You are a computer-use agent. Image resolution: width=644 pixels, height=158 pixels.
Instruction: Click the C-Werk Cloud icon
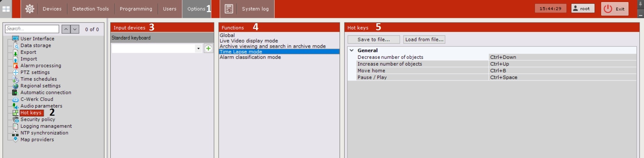coord(15,100)
